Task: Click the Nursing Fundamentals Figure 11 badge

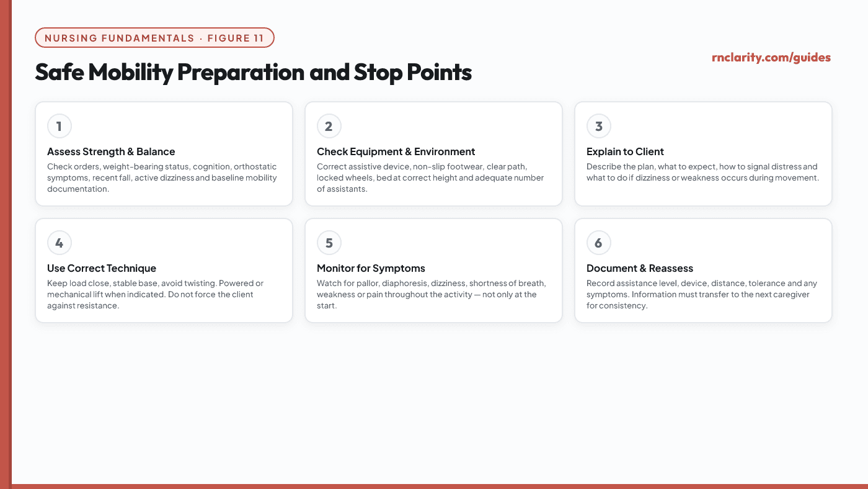Action: pyautogui.click(x=155, y=38)
